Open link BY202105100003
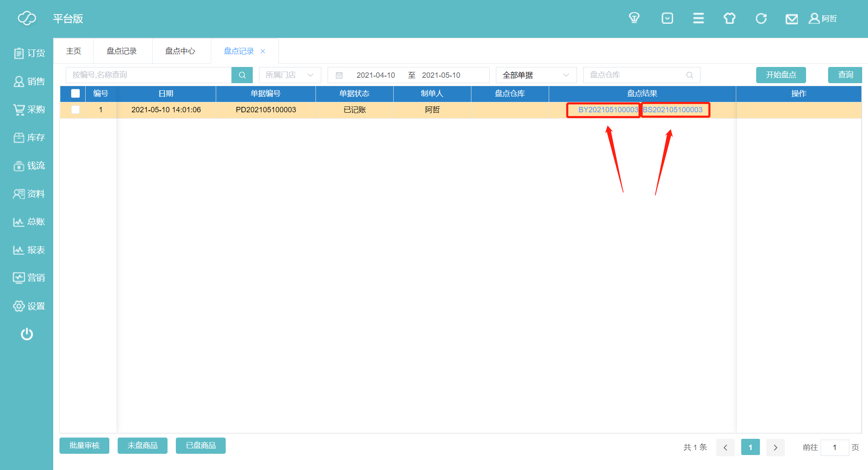 [x=608, y=110]
